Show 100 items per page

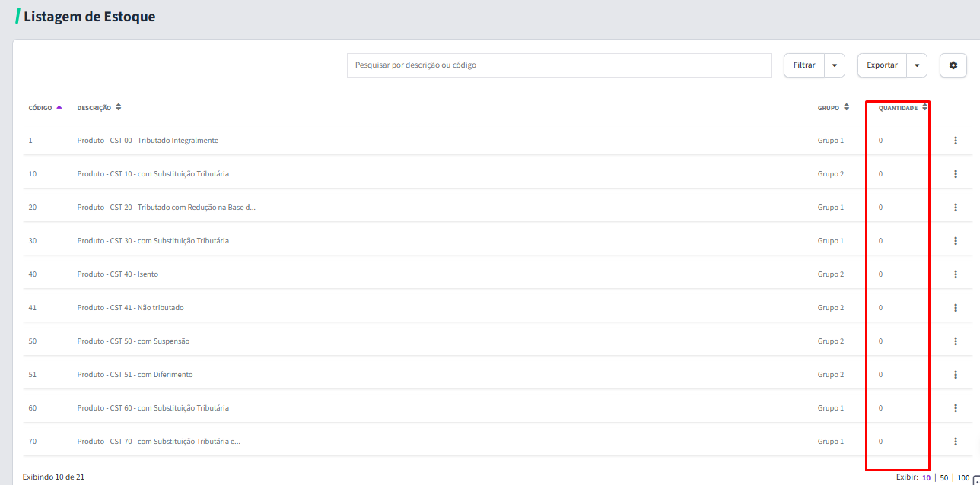point(963,478)
